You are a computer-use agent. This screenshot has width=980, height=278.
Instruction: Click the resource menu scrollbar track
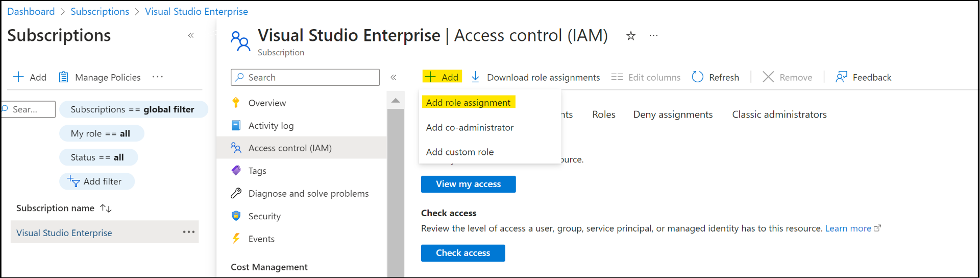[396, 193]
